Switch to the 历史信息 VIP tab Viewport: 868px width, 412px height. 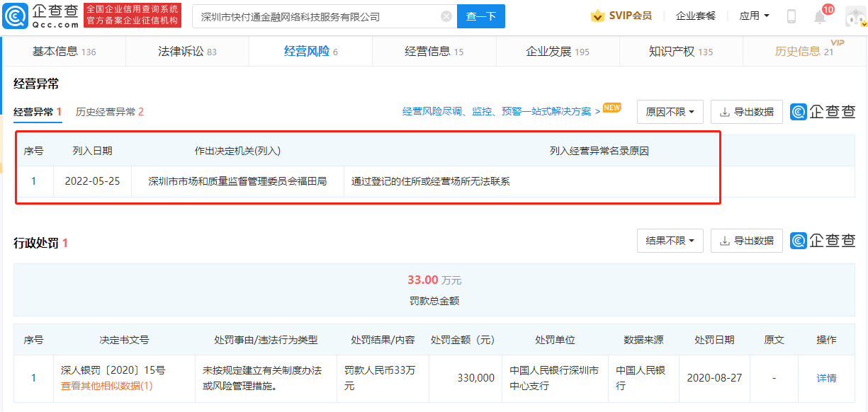pos(804,51)
